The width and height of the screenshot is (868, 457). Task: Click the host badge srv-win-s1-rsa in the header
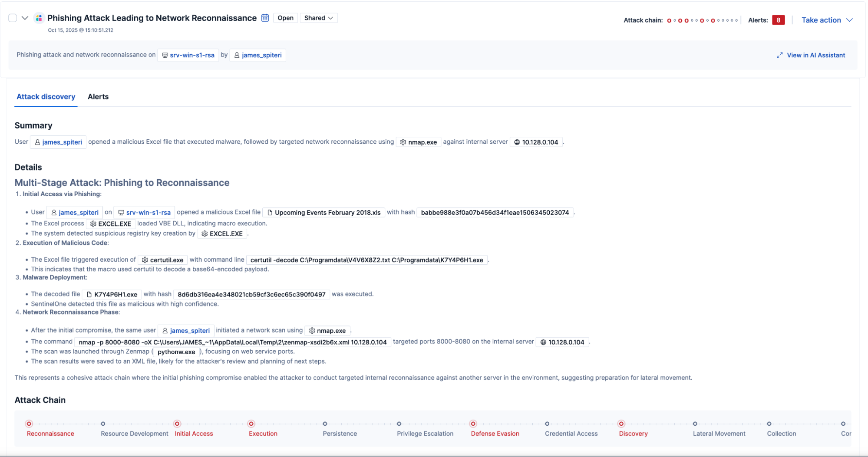(x=188, y=55)
